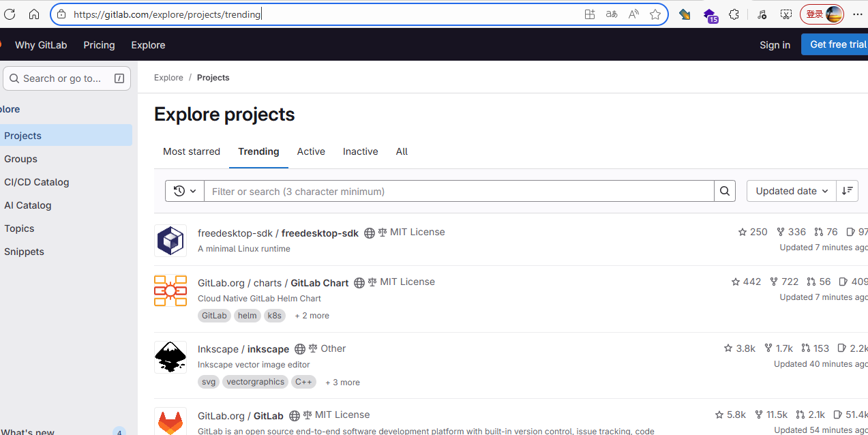Open Groups in the sidebar
Image resolution: width=868 pixels, height=435 pixels.
pyautogui.click(x=65, y=159)
